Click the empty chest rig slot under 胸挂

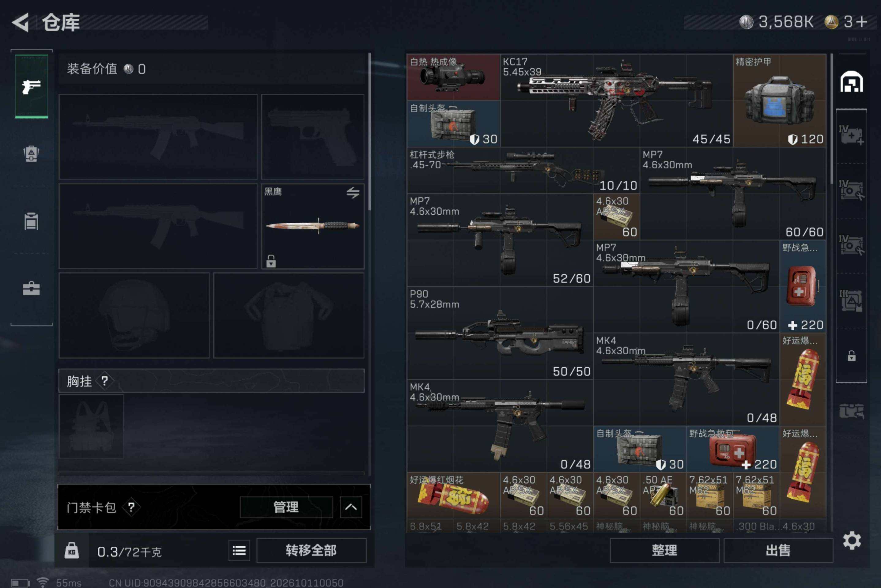click(x=91, y=426)
